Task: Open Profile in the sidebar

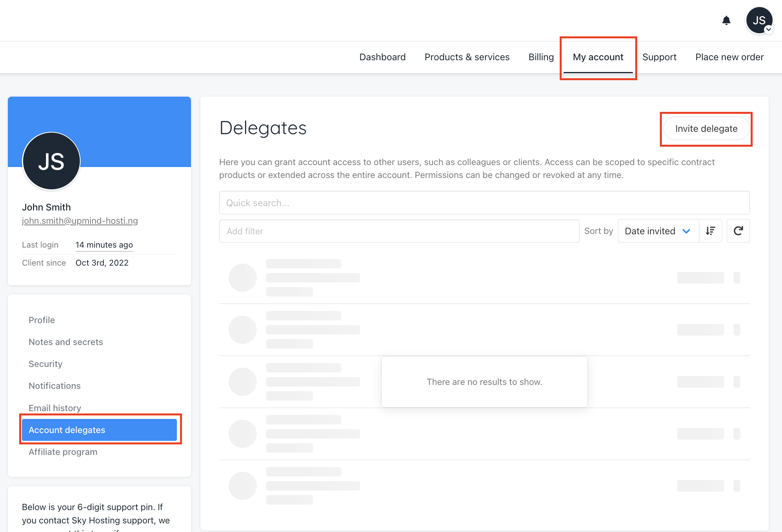Action: coord(42,320)
